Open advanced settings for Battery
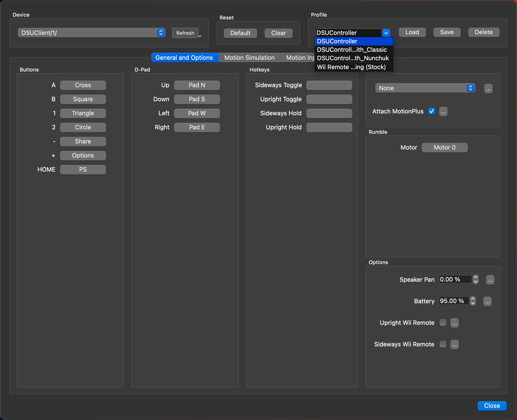The image size is (517, 420). click(x=487, y=301)
